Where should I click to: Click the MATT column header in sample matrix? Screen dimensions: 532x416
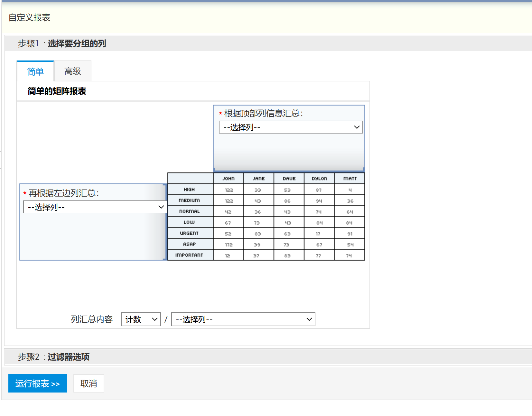point(350,179)
